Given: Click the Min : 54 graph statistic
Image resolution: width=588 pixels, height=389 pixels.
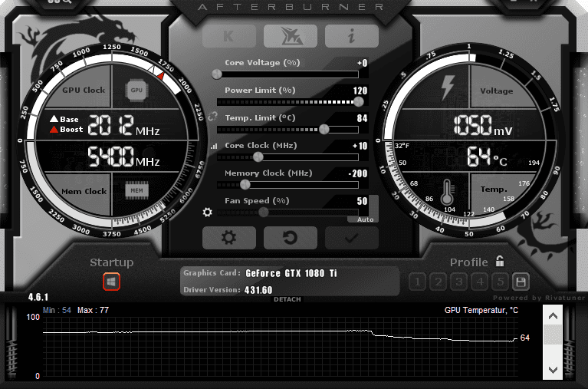Looking at the screenshot, I should (x=57, y=310).
